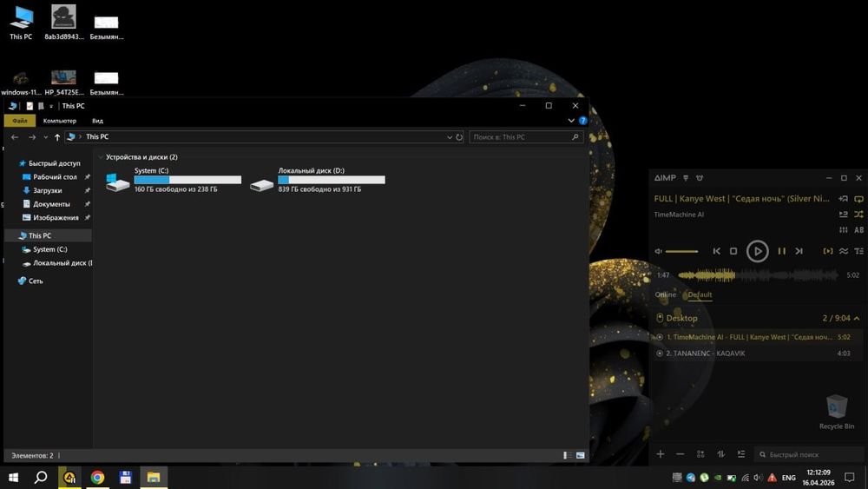Click the minus remove-files button in AIMP
The width and height of the screenshot is (868, 489).
coord(681,454)
